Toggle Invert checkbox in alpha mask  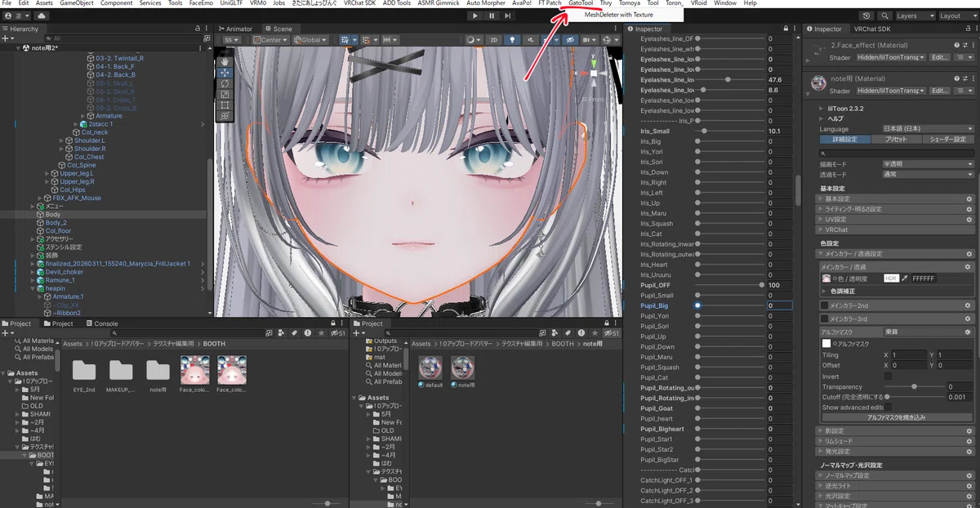coord(889,377)
